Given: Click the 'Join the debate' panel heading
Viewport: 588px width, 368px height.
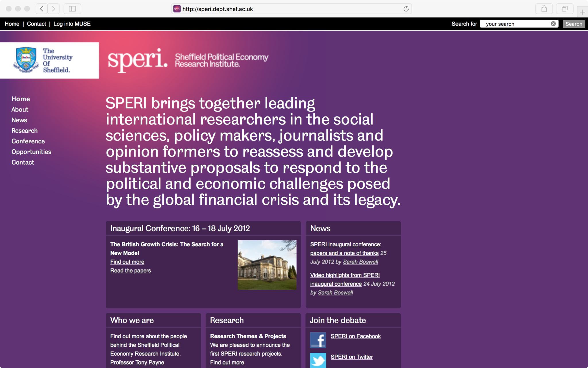Looking at the screenshot, I should pos(338,320).
